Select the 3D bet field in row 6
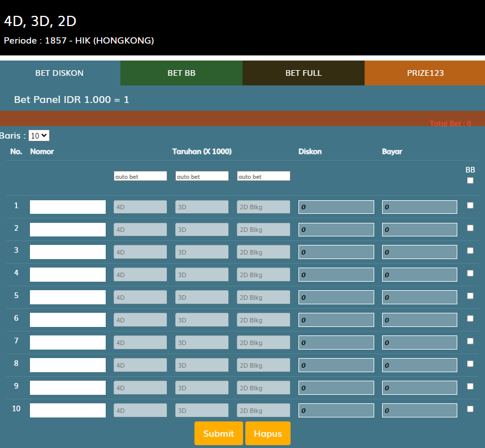 point(202,320)
